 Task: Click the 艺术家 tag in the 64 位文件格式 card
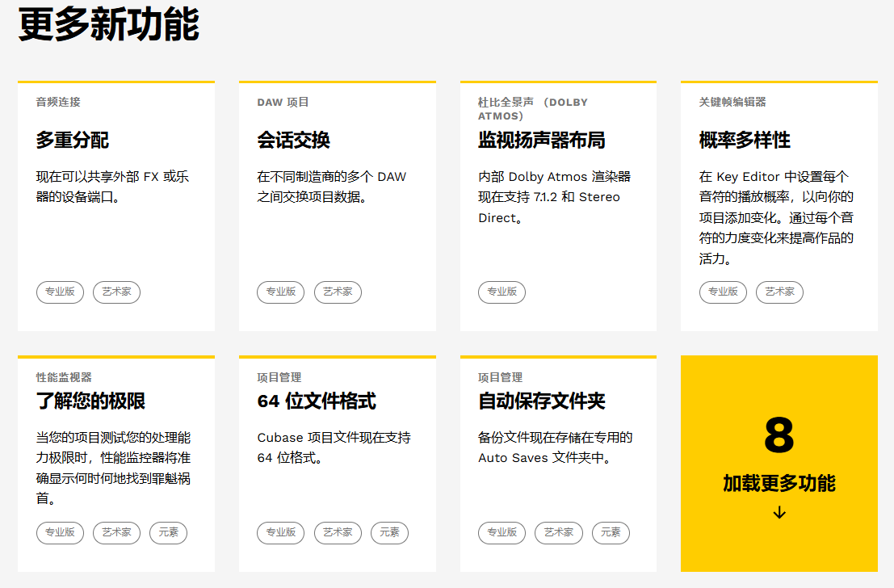point(338,532)
